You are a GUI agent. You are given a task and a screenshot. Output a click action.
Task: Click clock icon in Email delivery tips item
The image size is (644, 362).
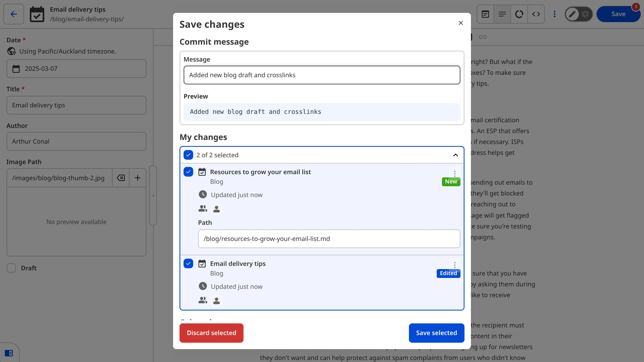[x=203, y=286]
